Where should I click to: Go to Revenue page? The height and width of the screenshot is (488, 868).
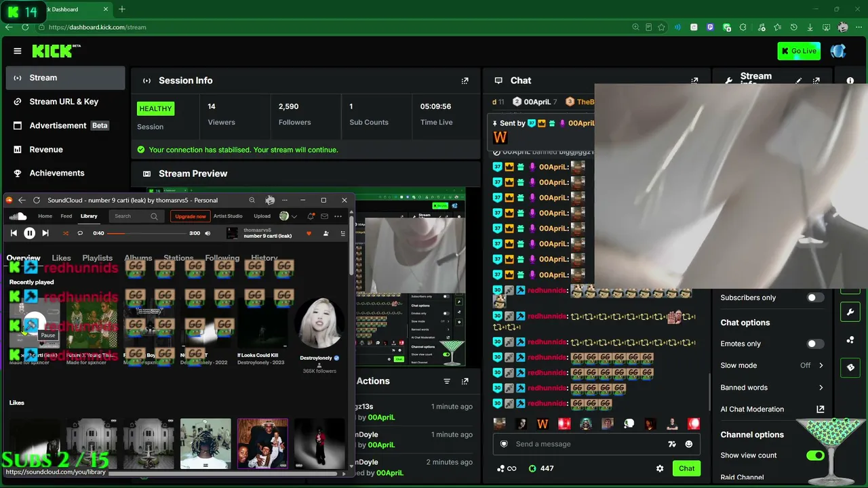pos(65,149)
